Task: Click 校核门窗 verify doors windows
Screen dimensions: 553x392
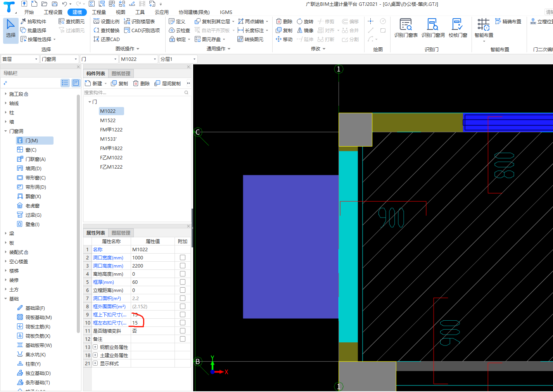Action: [458, 28]
